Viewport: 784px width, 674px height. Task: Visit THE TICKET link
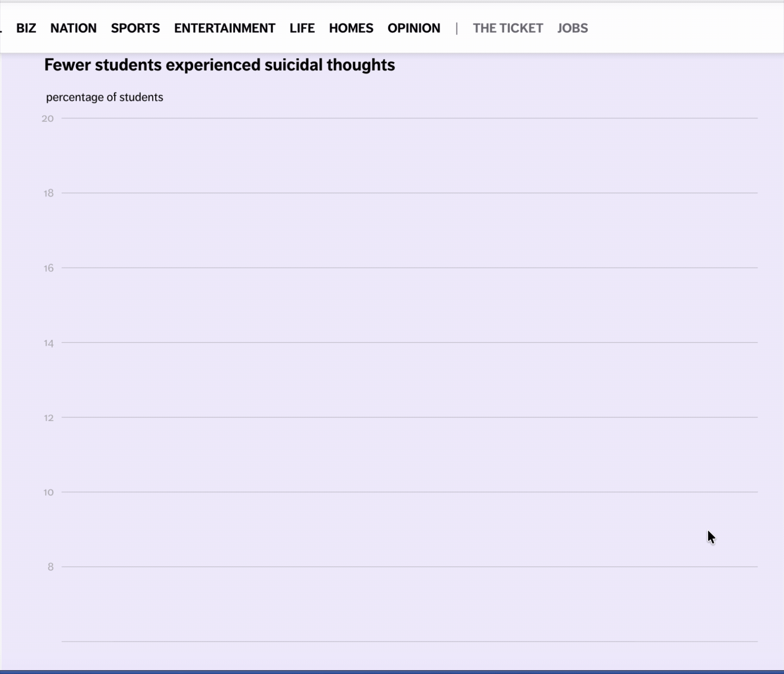pyautogui.click(x=508, y=28)
